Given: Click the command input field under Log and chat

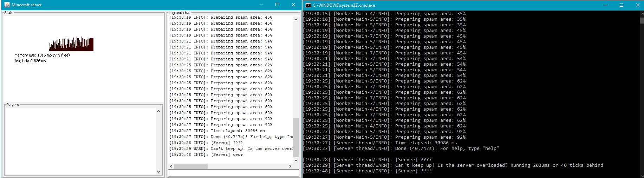Looking at the screenshot, I should [x=234, y=173].
